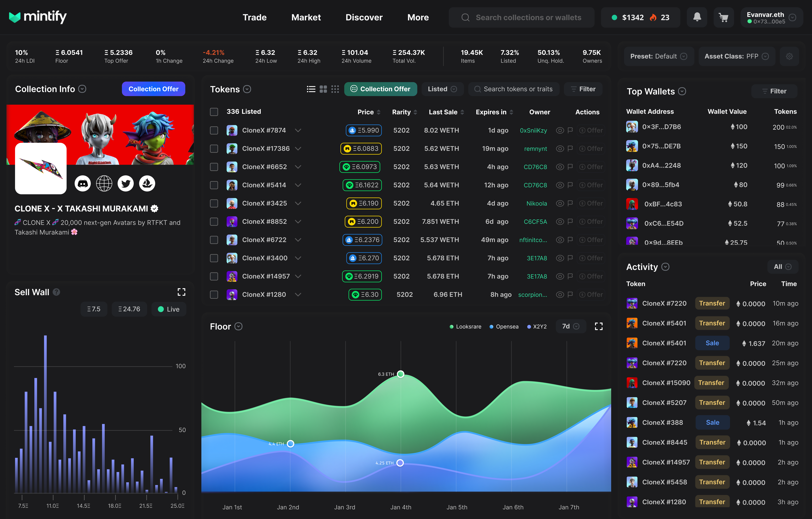
Task: Open the Evanvar.eth account menu
Action: pyautogui.click(x=772, y=17)
